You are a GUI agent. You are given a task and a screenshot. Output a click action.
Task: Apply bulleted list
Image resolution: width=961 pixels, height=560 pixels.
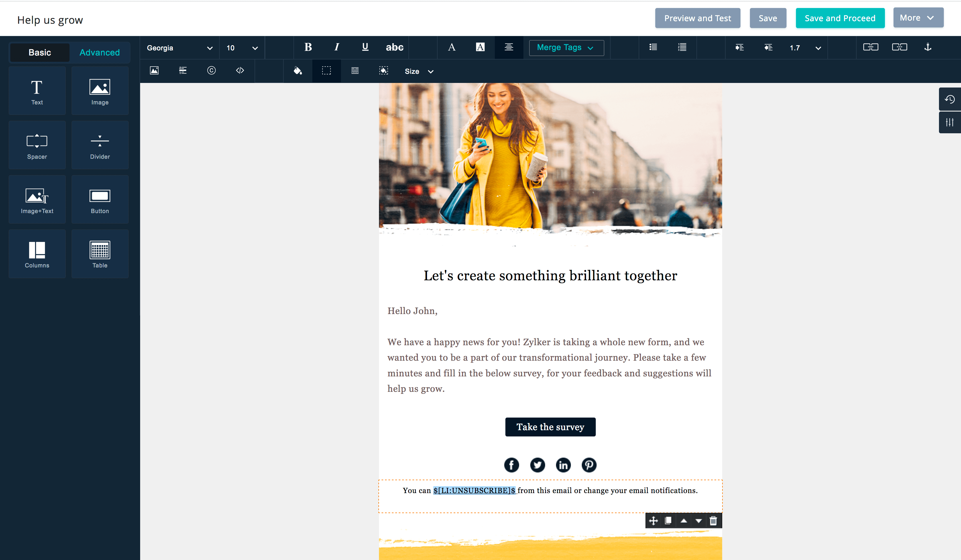653,47
